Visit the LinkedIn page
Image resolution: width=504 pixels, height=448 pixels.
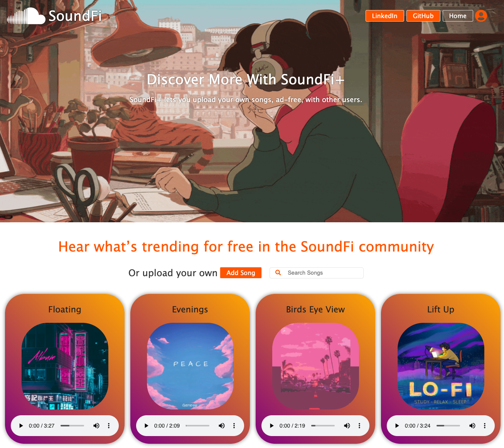384,16
